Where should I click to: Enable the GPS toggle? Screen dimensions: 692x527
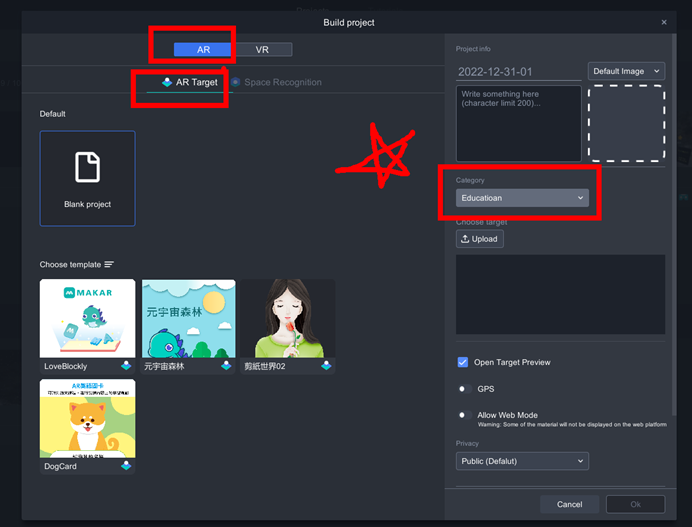tap(464, 389)
